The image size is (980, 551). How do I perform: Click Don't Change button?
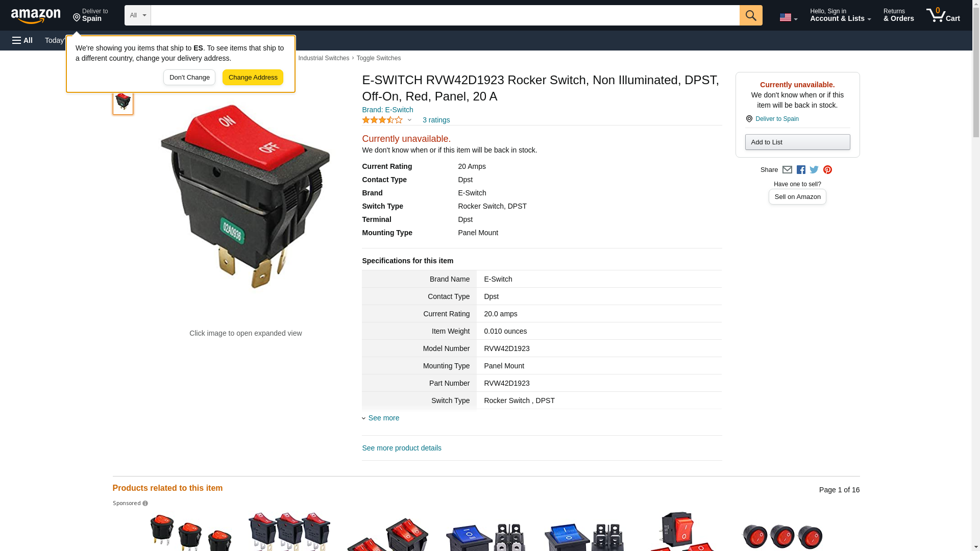tap(189, 78)
